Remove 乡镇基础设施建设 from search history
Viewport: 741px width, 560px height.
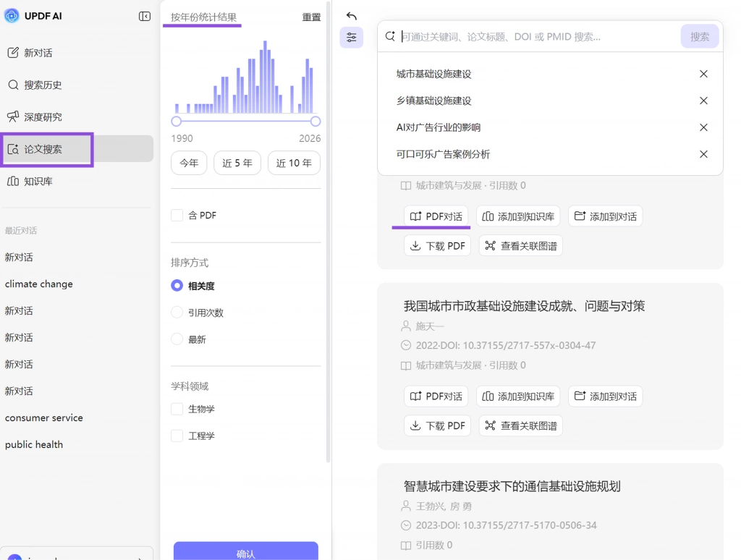pyautogui.click(x=703, y=101)
